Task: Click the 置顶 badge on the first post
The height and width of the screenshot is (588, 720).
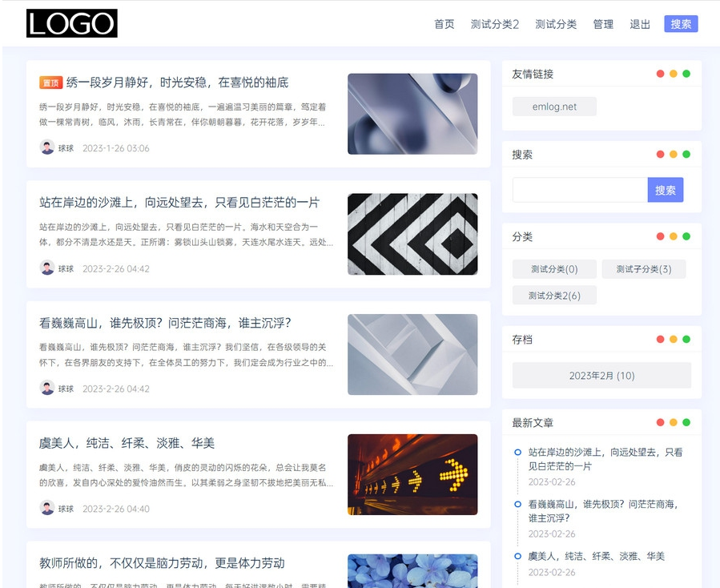Action: (x=50, y=83)
